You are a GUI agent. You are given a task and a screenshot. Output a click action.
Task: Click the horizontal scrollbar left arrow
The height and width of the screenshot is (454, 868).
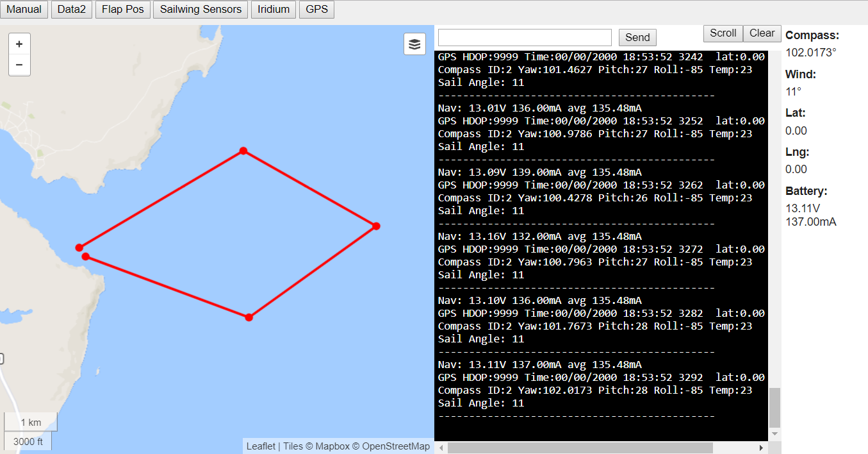440,448
